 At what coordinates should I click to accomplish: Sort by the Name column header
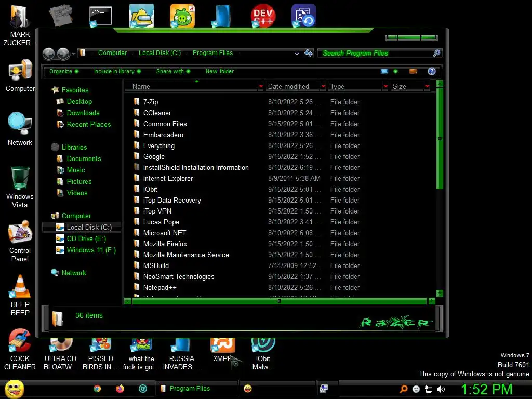192,86
